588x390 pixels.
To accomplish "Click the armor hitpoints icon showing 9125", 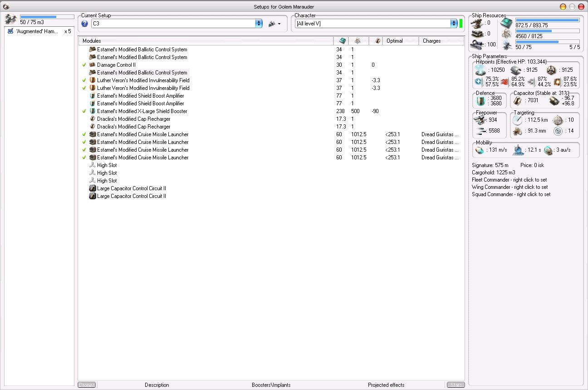I will pyautogui.click(x=515, y=70).
